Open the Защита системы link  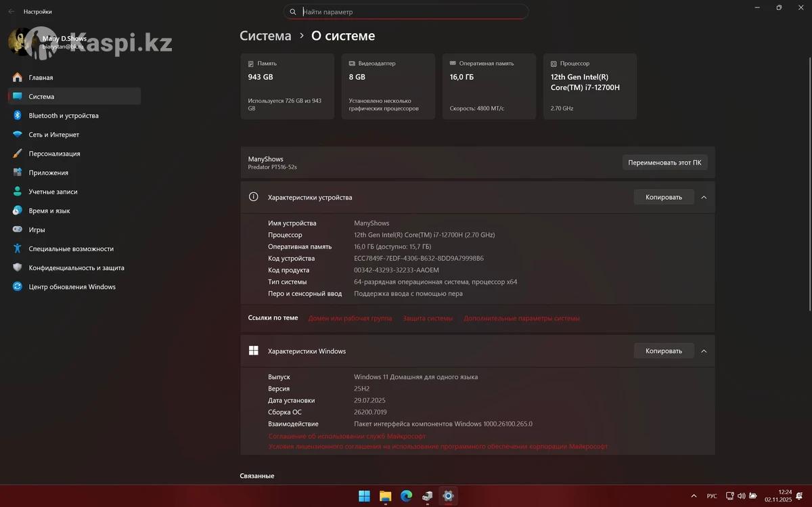(428, 318)
